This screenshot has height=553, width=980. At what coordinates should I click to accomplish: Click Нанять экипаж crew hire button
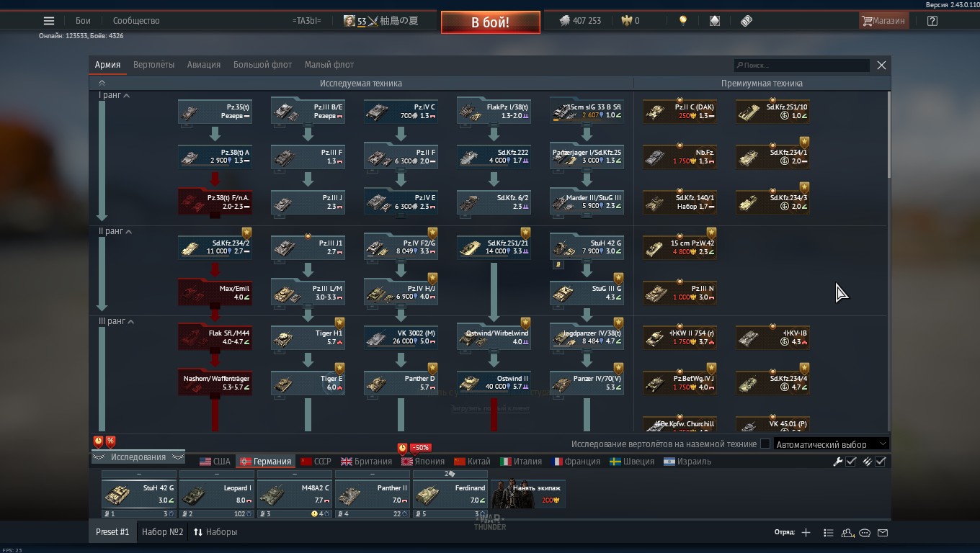coord(528,493)
